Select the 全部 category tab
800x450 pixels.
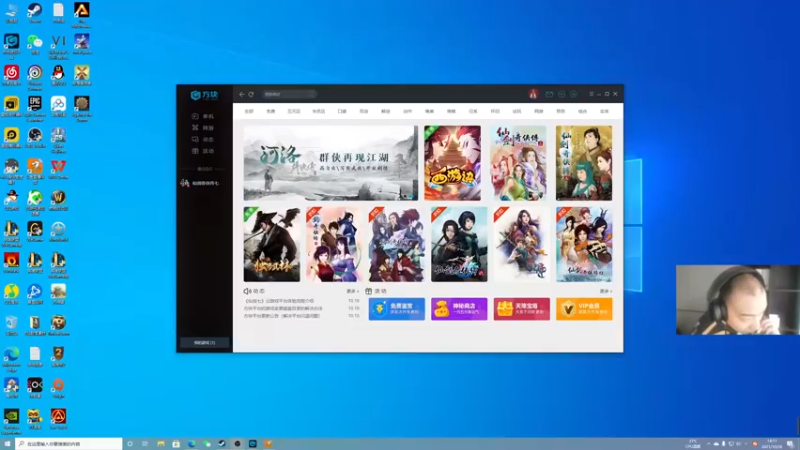(249, 111)
